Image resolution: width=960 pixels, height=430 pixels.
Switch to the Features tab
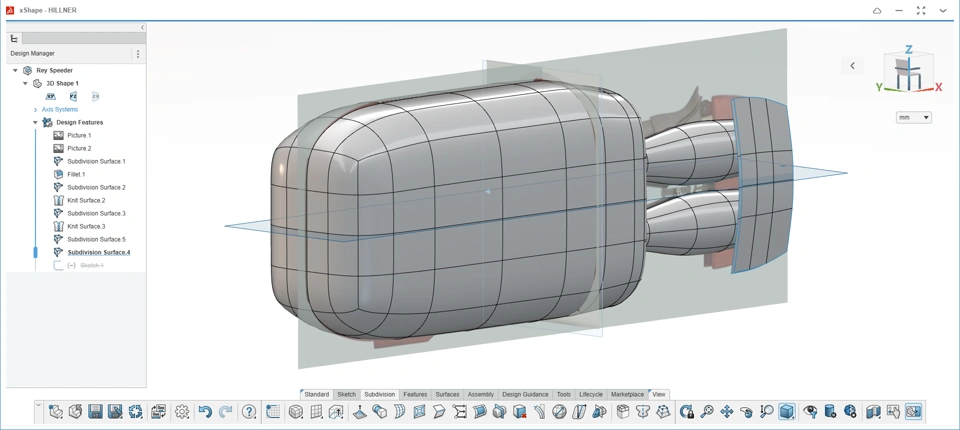click(415, 394)
